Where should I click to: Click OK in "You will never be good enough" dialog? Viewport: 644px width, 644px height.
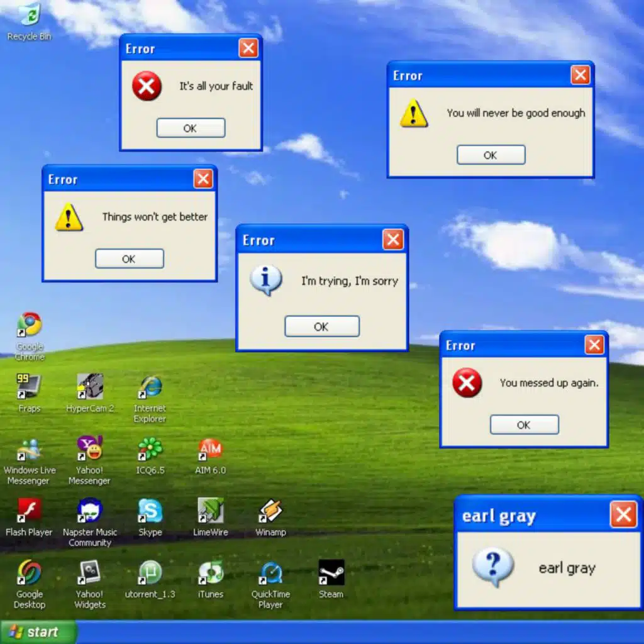[x=491, y=155]
